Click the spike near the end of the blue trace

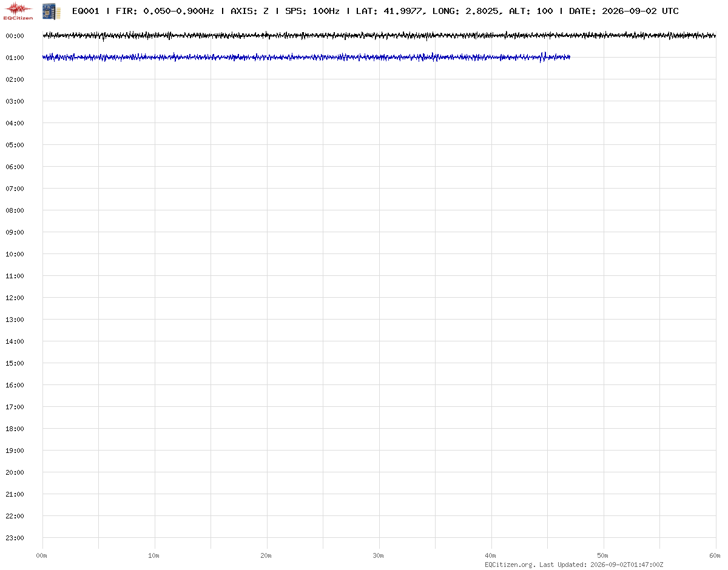click(544, 57)
